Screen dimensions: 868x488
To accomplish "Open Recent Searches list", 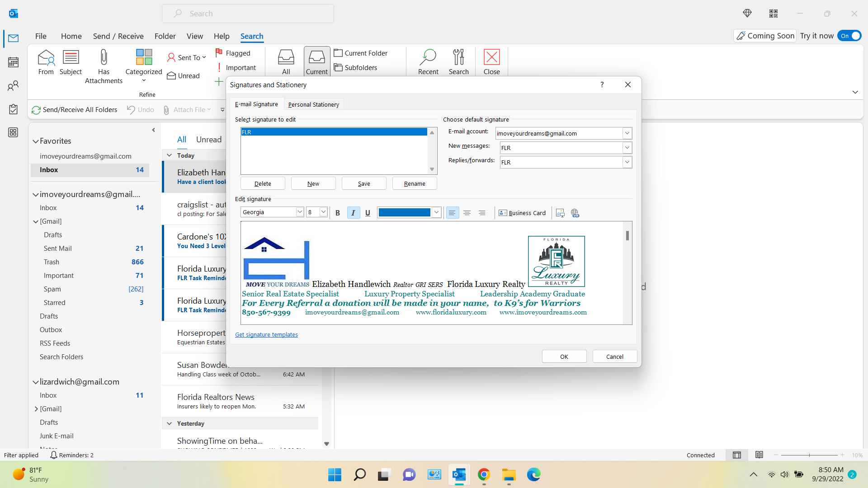I will 428,62.
